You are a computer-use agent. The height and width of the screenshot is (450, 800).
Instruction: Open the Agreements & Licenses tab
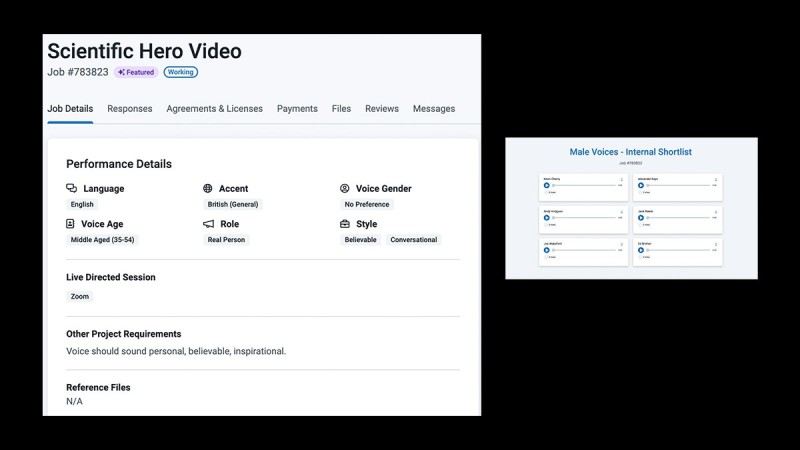coord(214,109)
